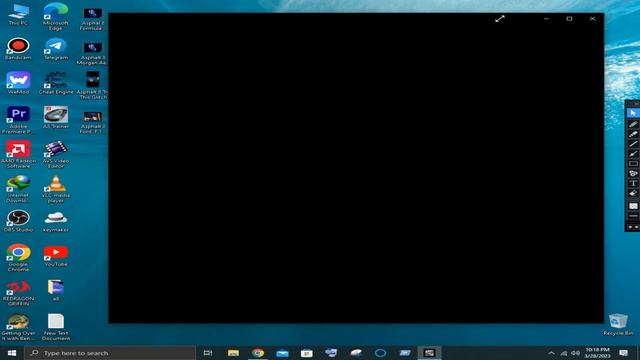Select VLC media player shortcut

point(56,189)
